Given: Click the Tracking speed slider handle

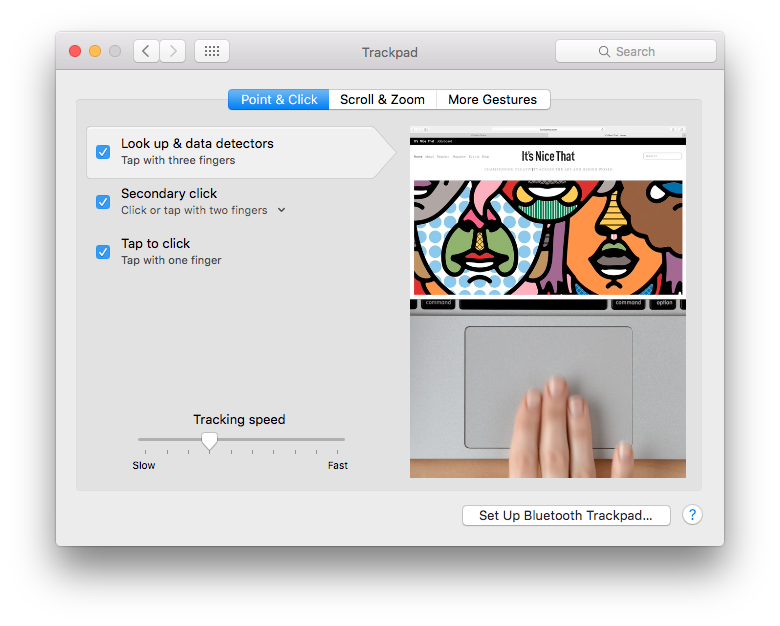Looking at the screenshot, I should (209, 440).
